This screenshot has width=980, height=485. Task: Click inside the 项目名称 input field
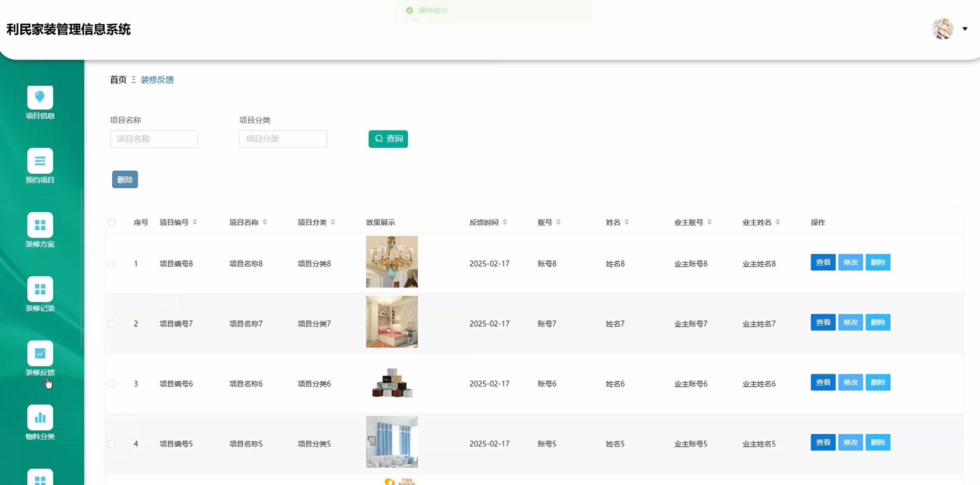[x=154, y=138]
